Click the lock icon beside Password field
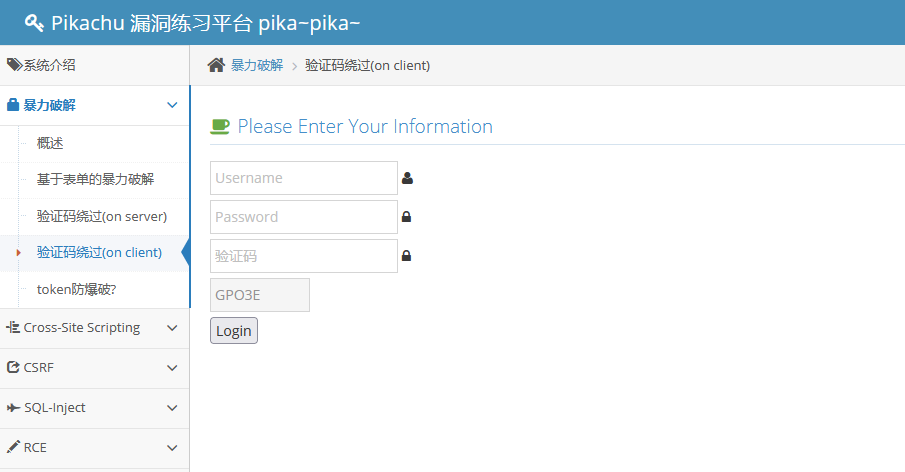905x472 pixels. (x=406, y=217)
